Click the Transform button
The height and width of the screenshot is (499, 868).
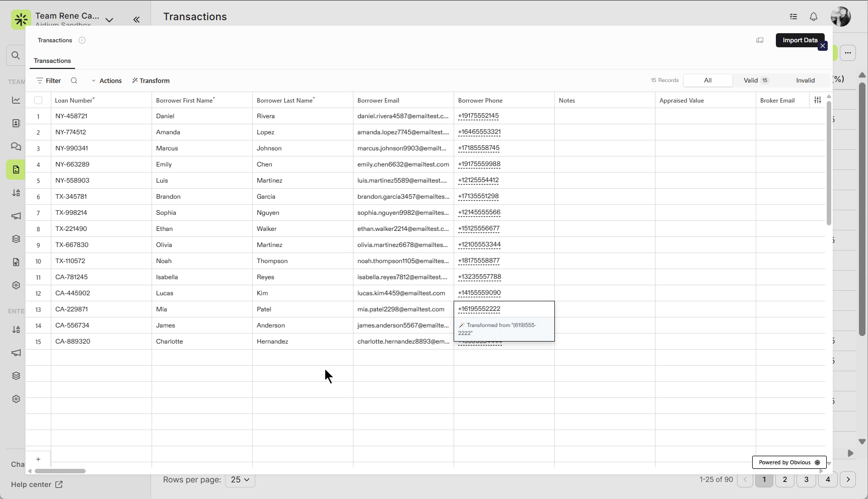(x=151, y=80)
